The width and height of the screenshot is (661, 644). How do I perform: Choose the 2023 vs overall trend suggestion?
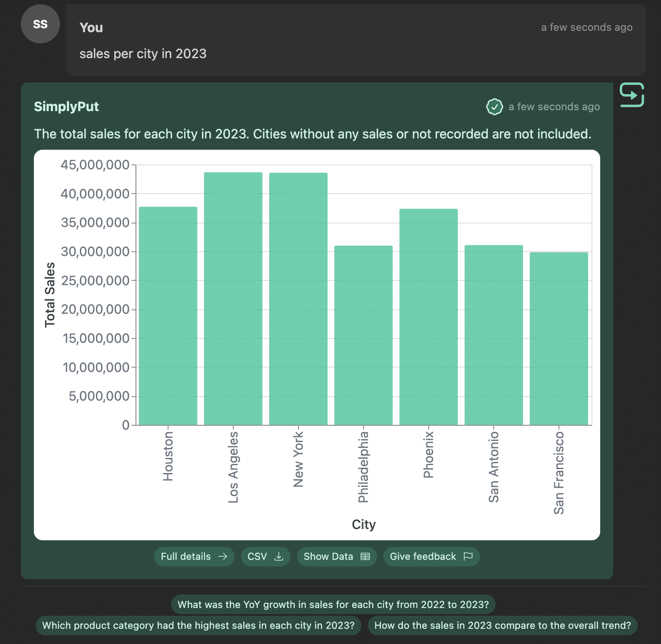click(502, 625)
